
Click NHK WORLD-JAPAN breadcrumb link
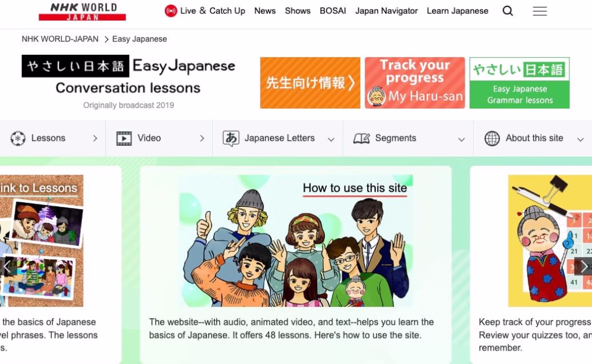click(x=60, y=39)
